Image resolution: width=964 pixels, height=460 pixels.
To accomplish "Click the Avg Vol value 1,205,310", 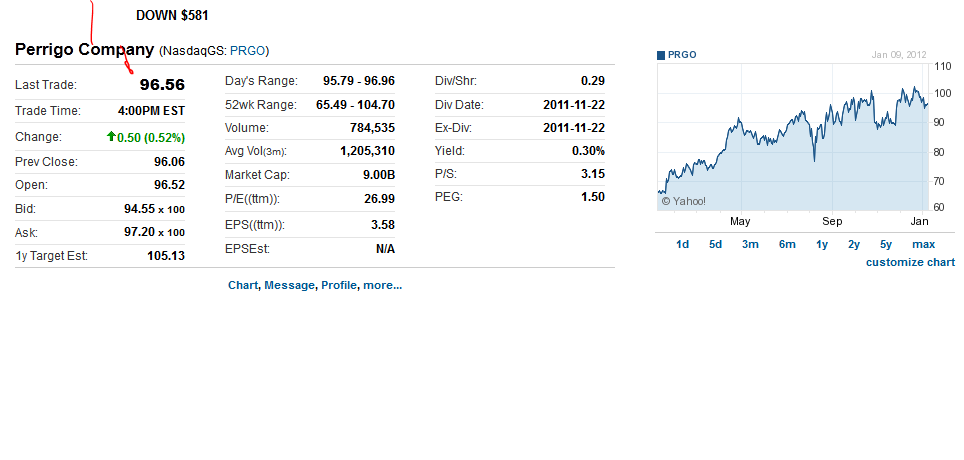I will point(368,151).
